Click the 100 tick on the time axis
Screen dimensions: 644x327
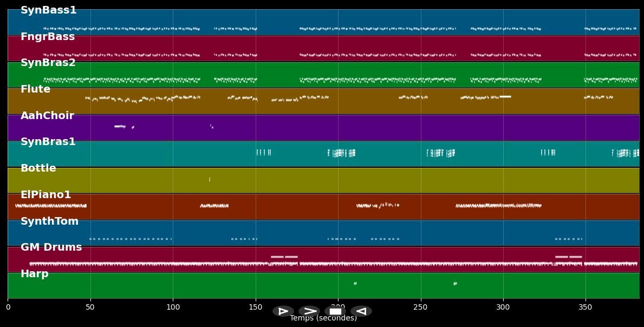point(173,307)
